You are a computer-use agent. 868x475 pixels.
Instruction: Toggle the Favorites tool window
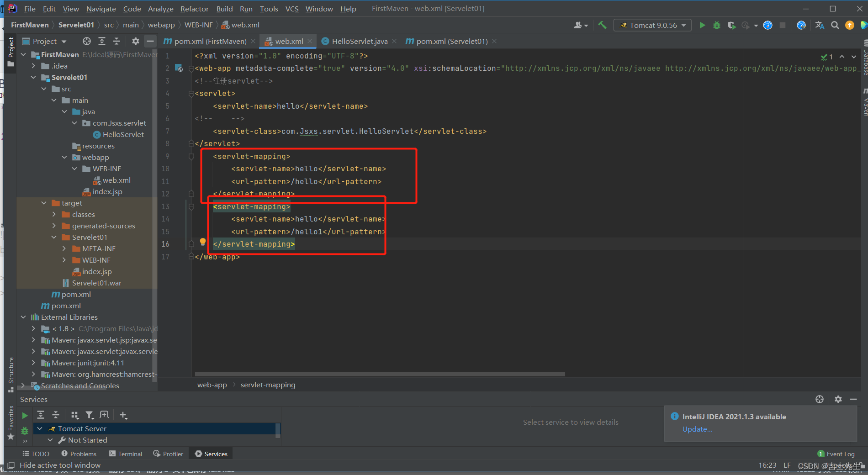[x=11, y=422]
